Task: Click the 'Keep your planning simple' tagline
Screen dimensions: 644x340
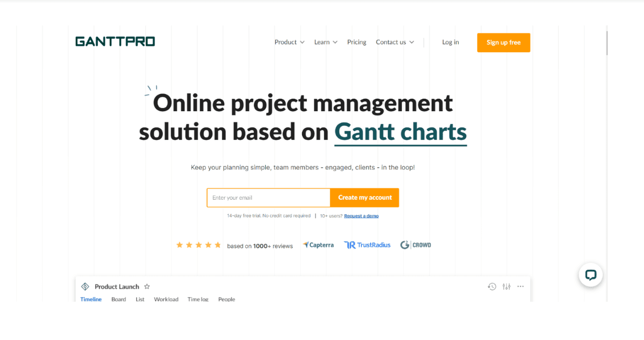Action: [303, 167]
